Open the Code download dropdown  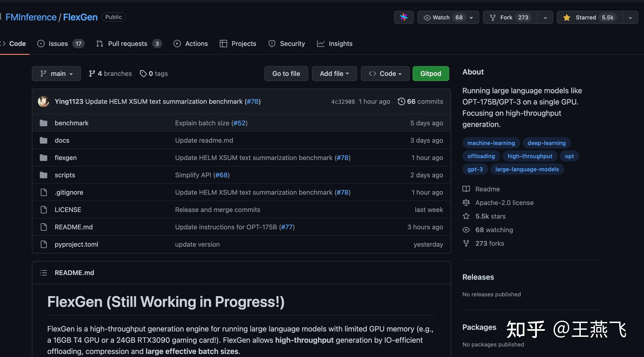[x=385, y=73]
